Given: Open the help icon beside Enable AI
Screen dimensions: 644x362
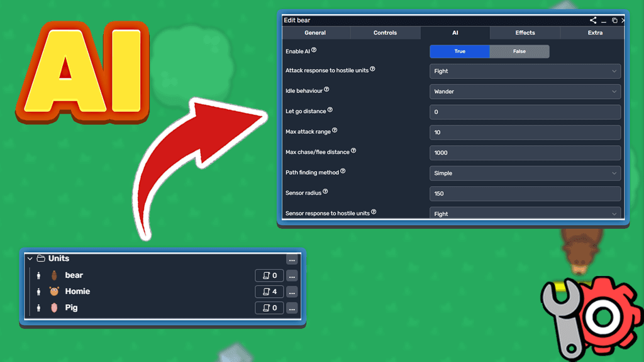Looking at the screenshot, I should (313, 49).
